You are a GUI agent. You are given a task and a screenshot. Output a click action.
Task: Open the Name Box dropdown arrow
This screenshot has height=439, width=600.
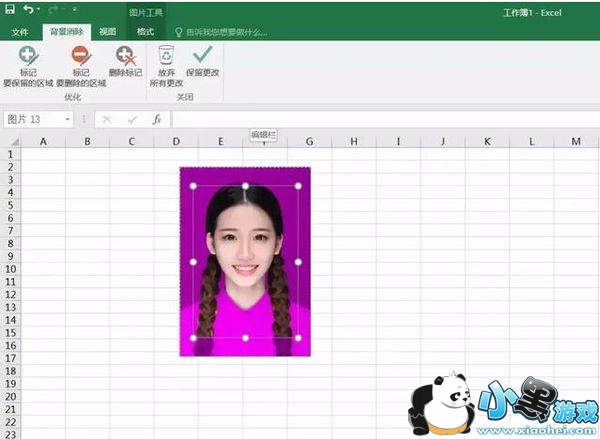[x=67, y=119]
